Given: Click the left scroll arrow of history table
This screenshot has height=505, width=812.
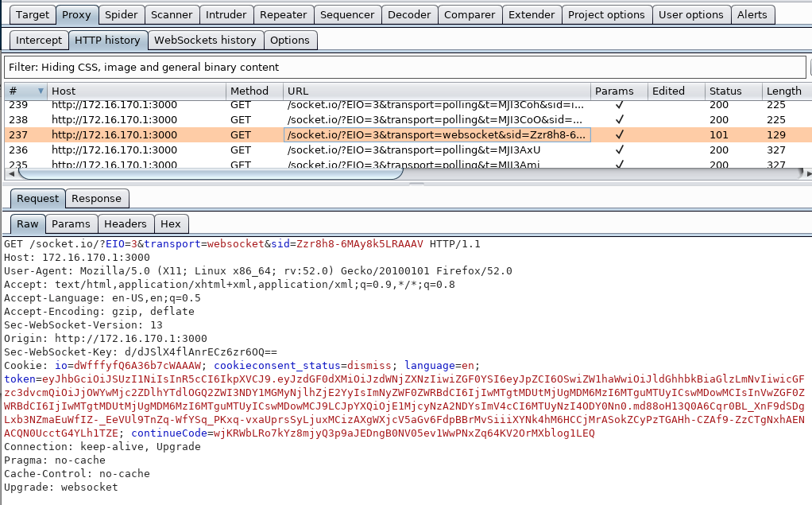Looking at the screenshot, I should tap(11, 173).
